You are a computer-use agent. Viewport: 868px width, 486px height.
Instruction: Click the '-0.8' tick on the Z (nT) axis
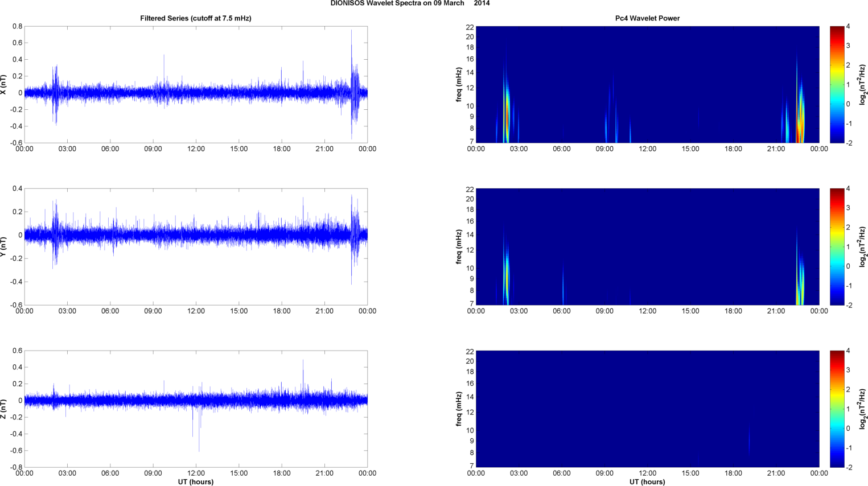(16, 467)
